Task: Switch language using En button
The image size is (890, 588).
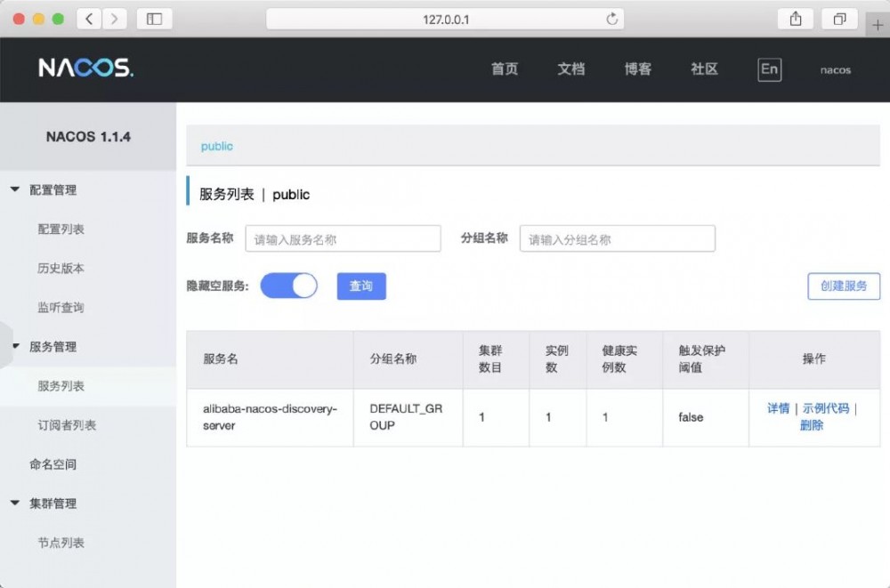Action: tap(769, 69)
